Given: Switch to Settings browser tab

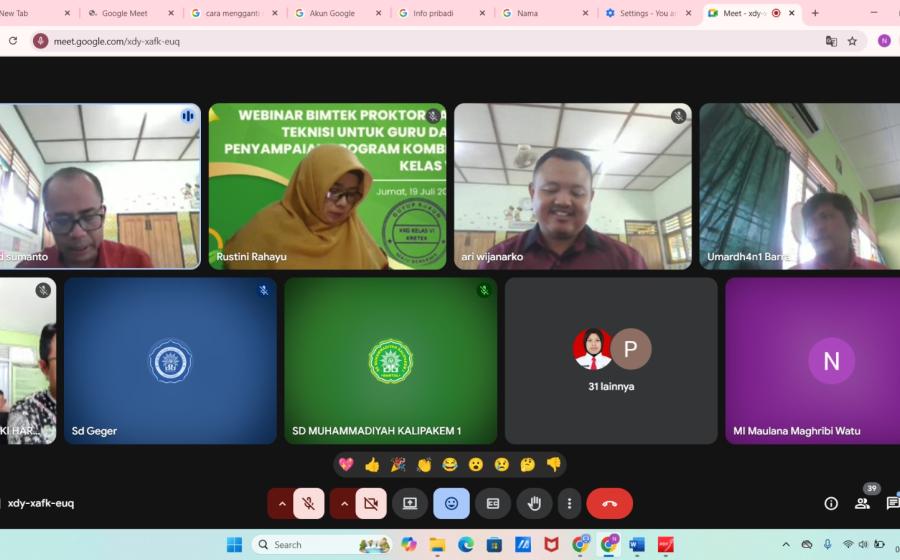Looking at the screenshot, I should [647, 13].
